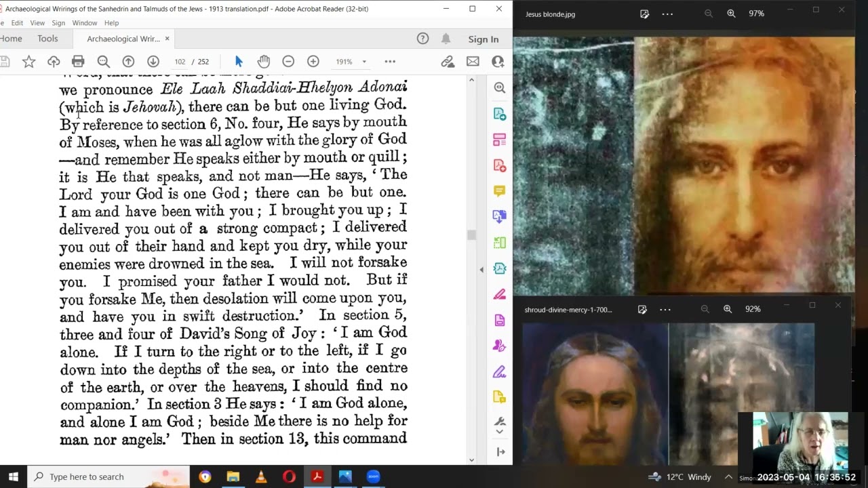868x488 pixels.
Task: Open the Edit PDF tool
Action: [x=500, y=140]
